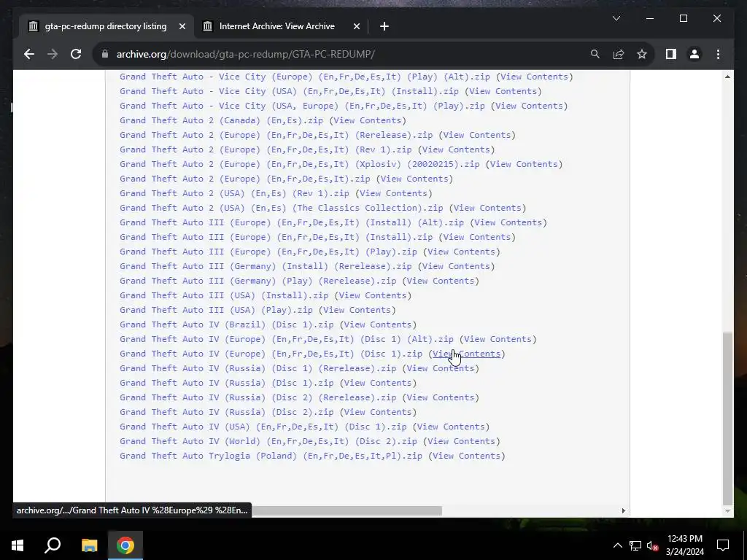Open the tab search chevron dropdown

[616, 18]
